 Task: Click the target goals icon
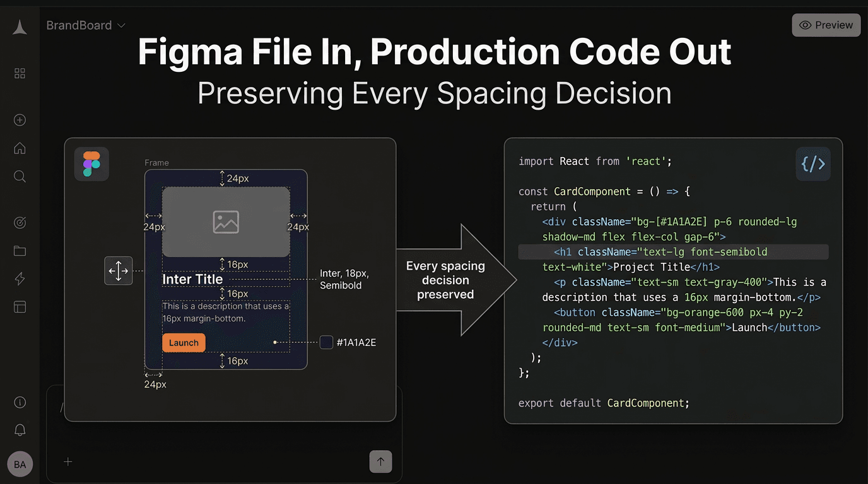click(x=20, y=222)
